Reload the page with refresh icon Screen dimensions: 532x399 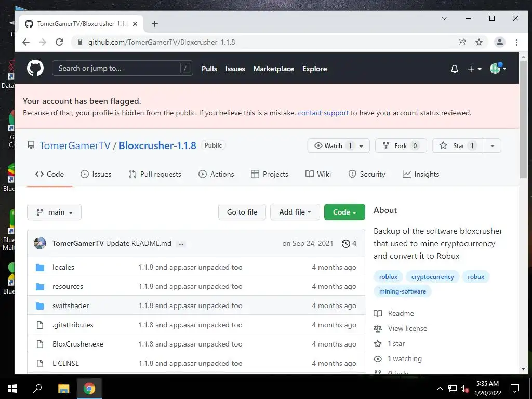coord(59,42)
